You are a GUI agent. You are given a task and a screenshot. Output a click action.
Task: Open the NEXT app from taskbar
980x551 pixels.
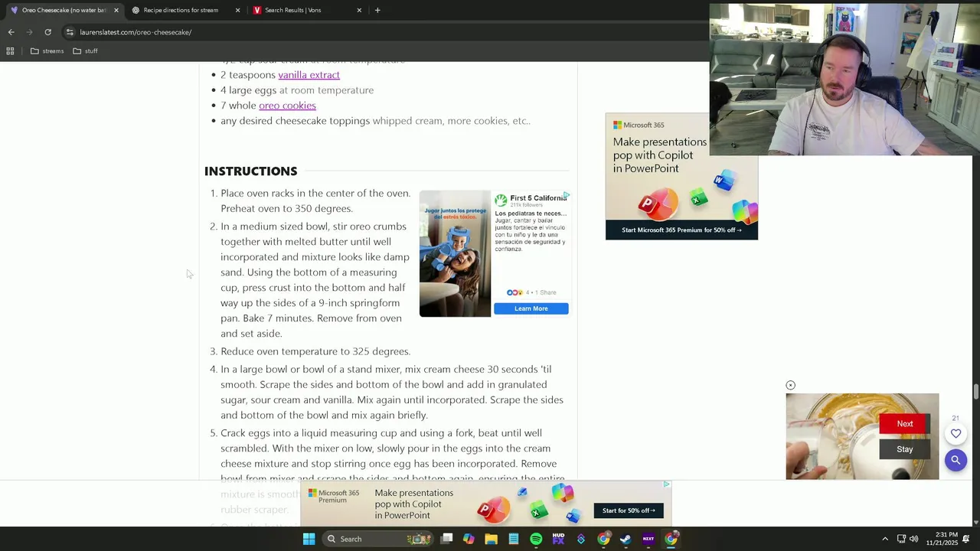(648, 539)
